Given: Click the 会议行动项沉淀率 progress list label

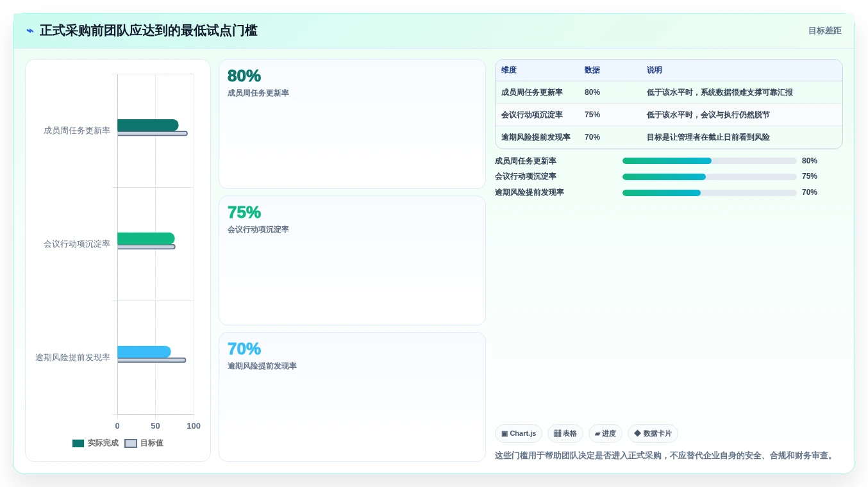Looking at the screenshot, I should pyautogui.click(x=526, y=177).
